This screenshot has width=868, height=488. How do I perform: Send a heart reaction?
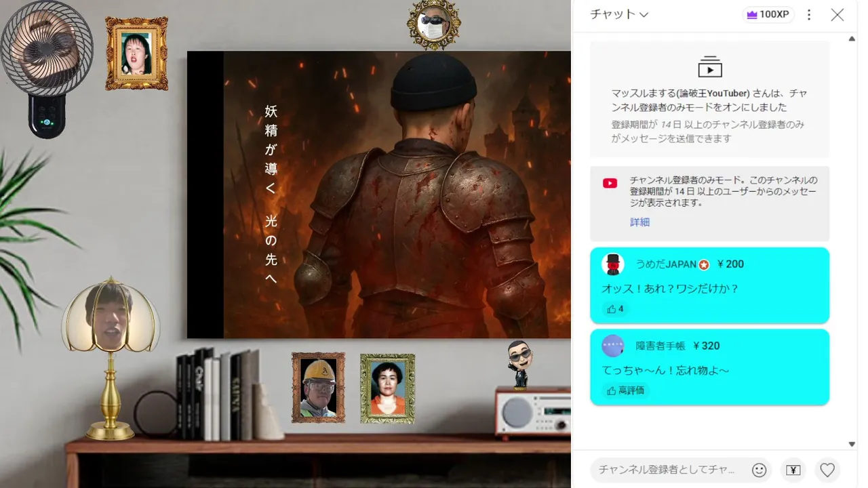827,470
